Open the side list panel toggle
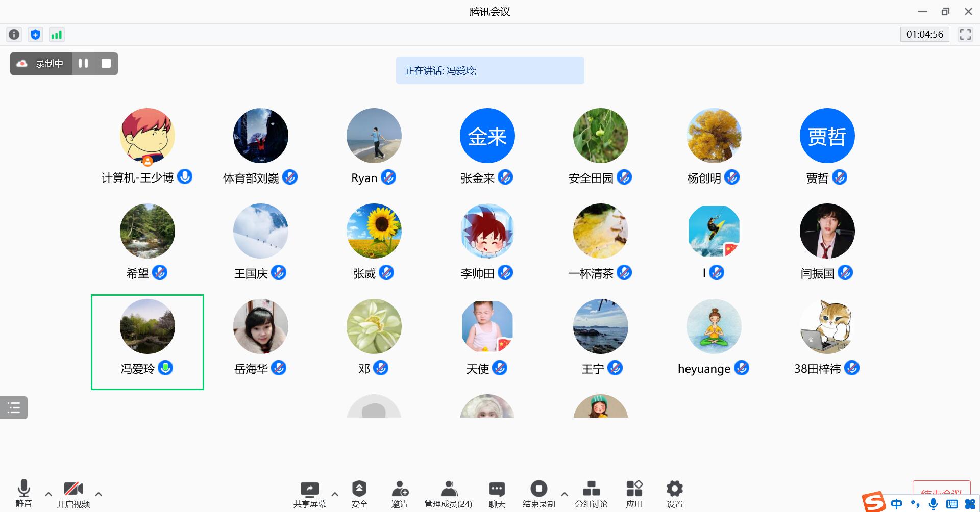Viewport: 980px width, 512px height. [x=14, y=407]
